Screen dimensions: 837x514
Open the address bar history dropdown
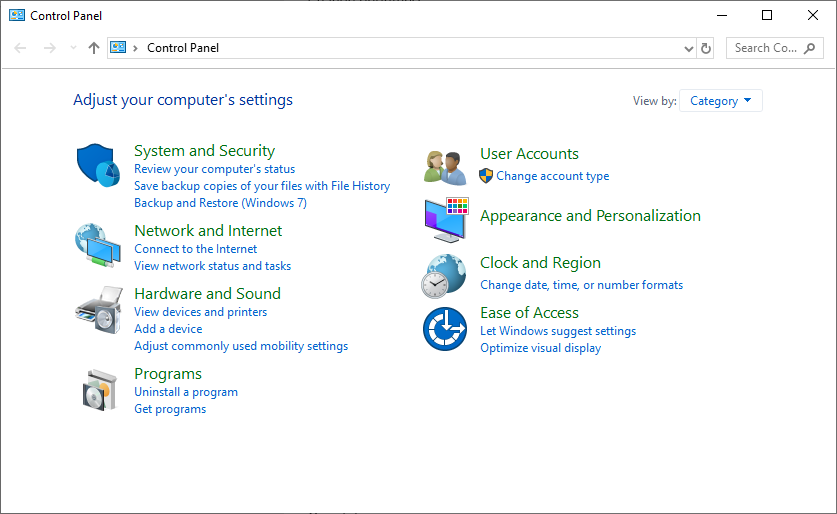coord(688,48)
